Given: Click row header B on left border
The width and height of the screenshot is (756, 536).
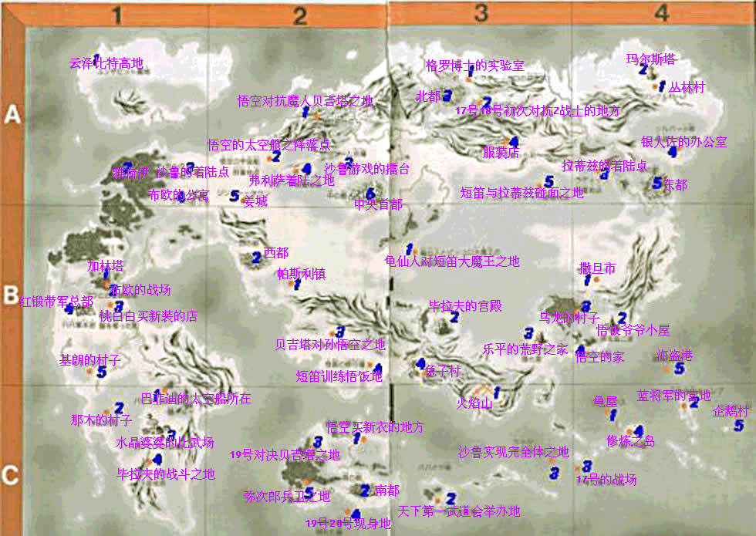Looking at the screenshot, I should (11, 295).
